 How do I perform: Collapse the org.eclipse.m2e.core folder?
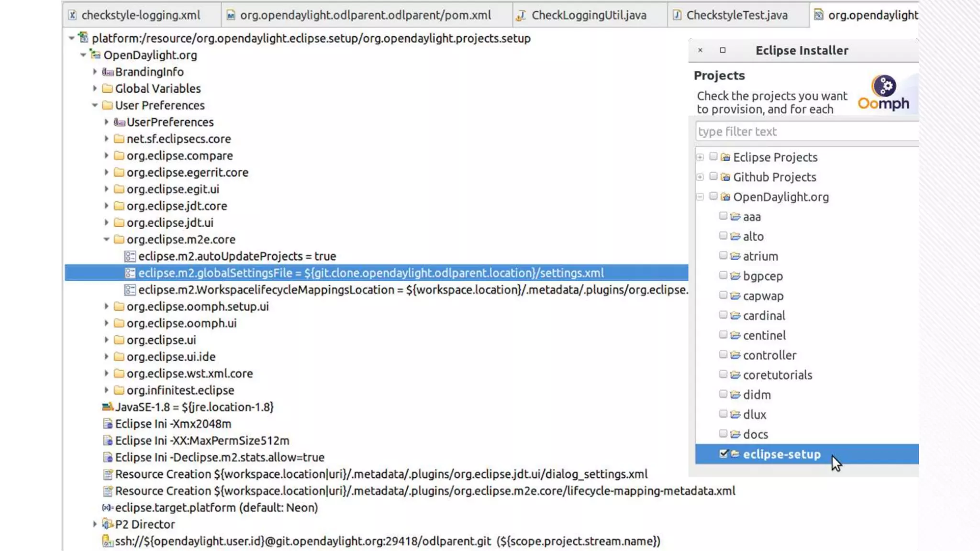click(x=107, y=239)
